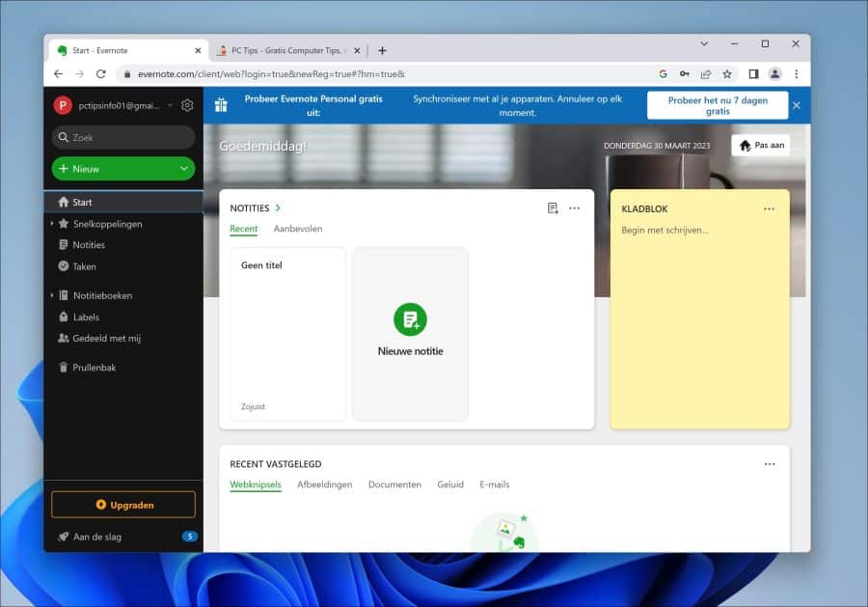This screenshot has height=607, width=868.
Task: Open saved passwords key icon
Action: tap(685, 73)
